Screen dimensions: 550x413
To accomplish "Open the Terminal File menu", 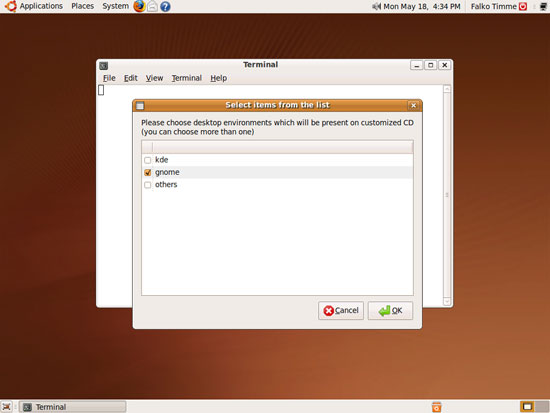I will [x=109, y=78].
